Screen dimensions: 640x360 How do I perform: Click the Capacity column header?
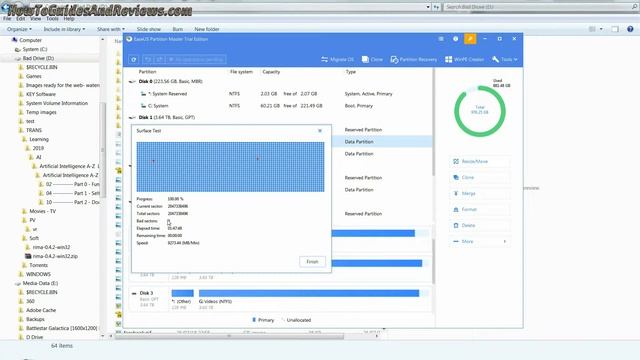[x=271, y=72]
